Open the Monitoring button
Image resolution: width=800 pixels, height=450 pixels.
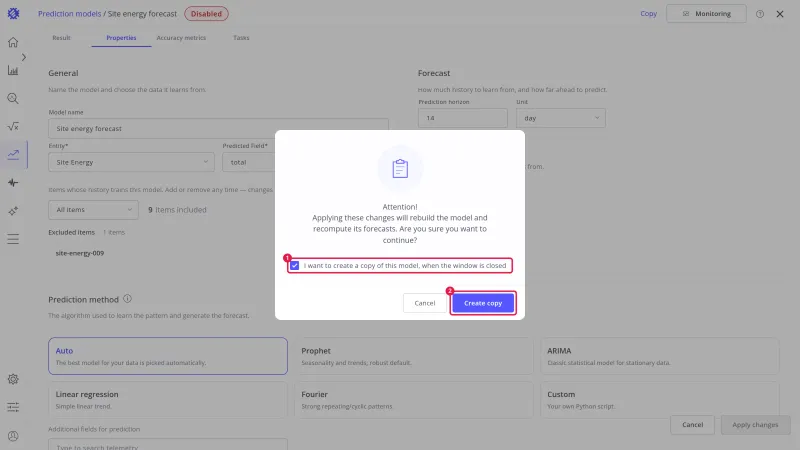[706, 14]
